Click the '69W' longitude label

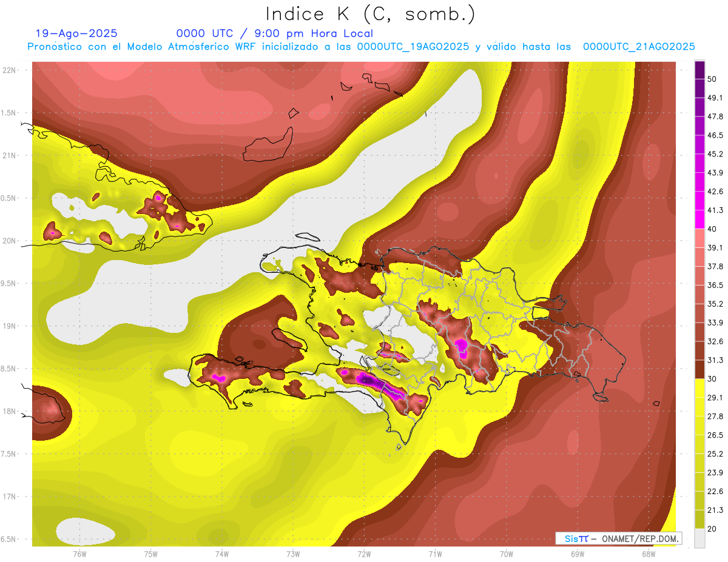578,554
